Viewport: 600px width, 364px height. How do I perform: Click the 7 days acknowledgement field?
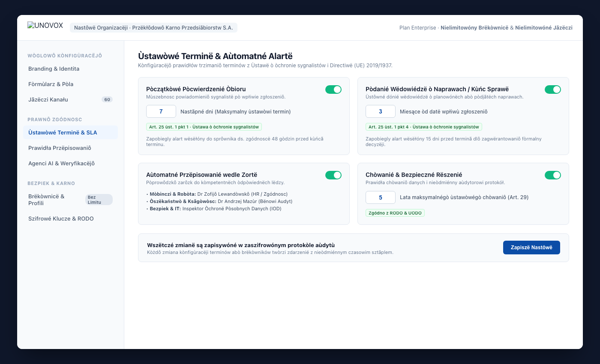(x=161, y=111)
